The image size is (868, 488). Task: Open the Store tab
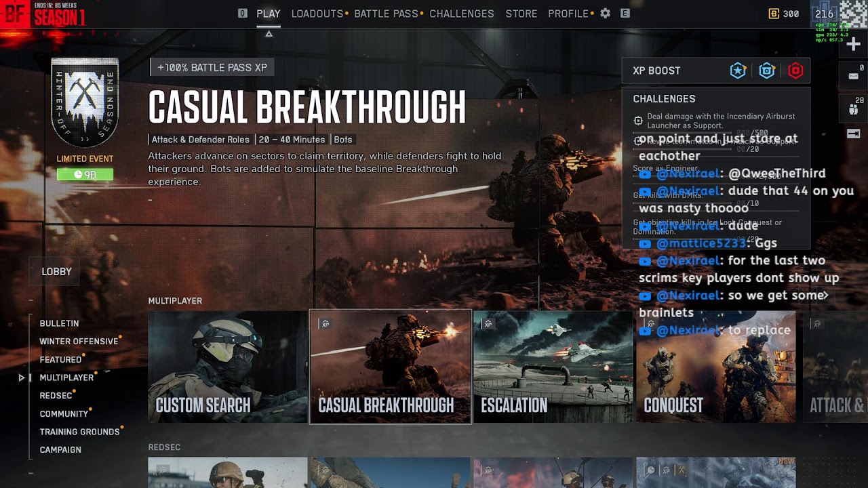(x=521, y=14)
